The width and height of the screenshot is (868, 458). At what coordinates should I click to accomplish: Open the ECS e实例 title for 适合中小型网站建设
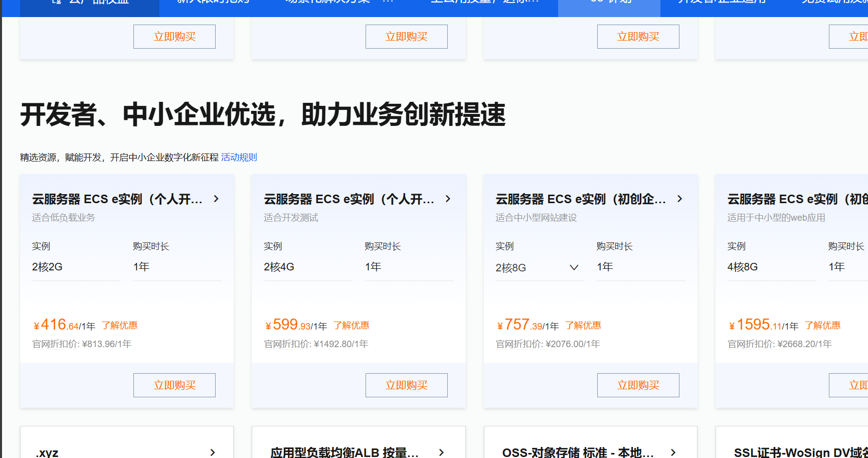pyautogui.click(x=581, y=199)
